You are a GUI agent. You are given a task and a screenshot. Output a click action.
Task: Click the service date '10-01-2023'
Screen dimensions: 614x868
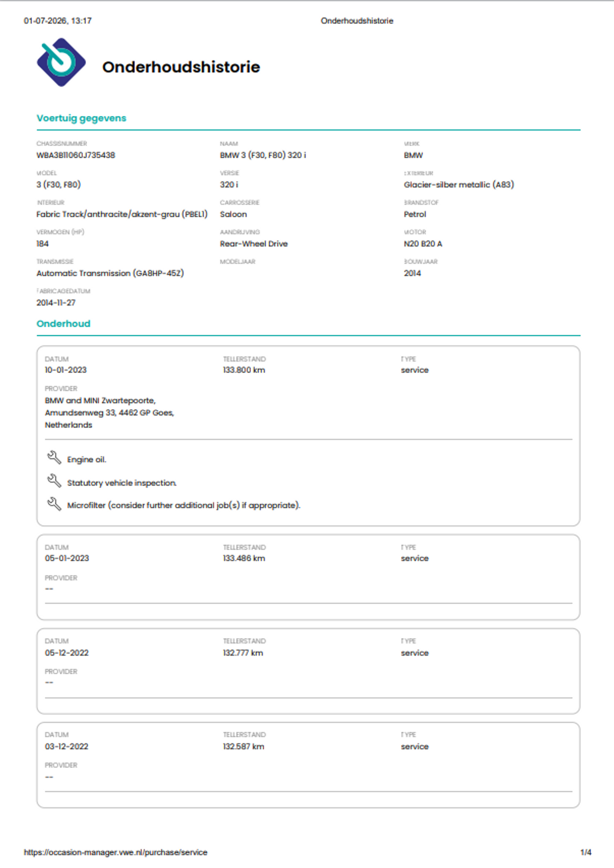pos(66,370)
